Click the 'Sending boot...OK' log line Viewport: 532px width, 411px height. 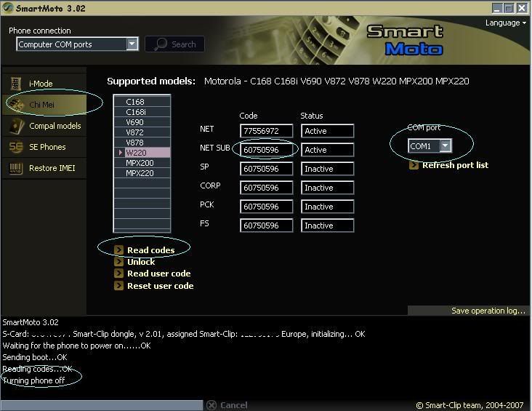point(35,357)
